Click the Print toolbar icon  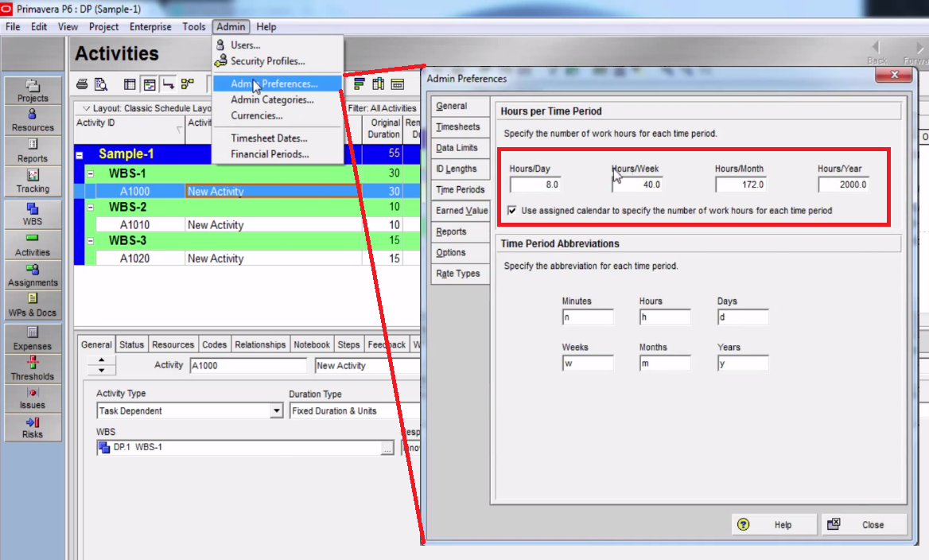(83, 84)
